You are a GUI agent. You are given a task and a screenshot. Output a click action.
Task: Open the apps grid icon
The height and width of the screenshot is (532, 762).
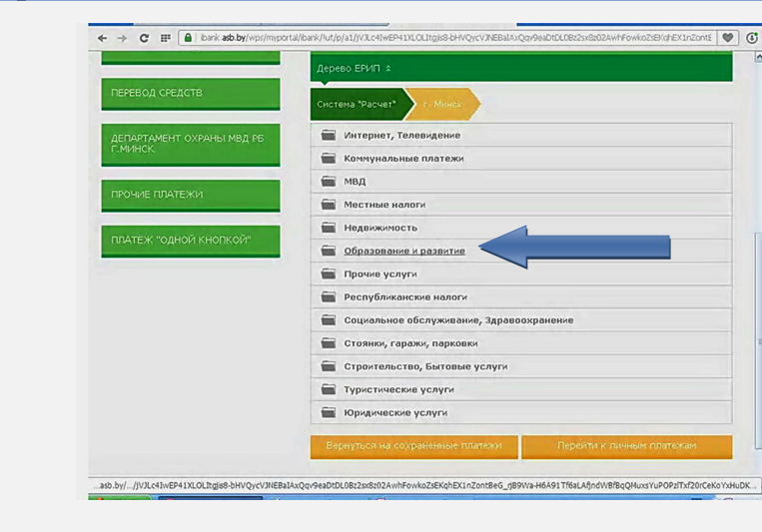(165, 38)
